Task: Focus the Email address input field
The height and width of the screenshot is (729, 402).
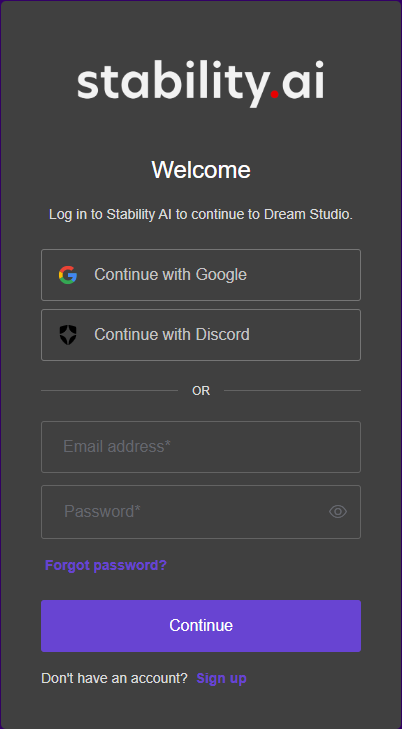Action: tap(201, 447)
